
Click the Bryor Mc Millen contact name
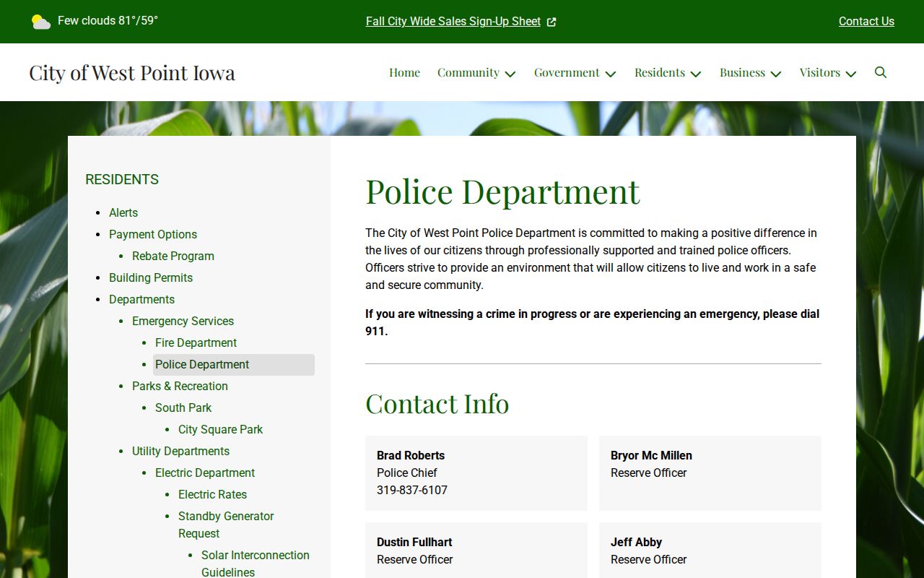coord(651,455)
